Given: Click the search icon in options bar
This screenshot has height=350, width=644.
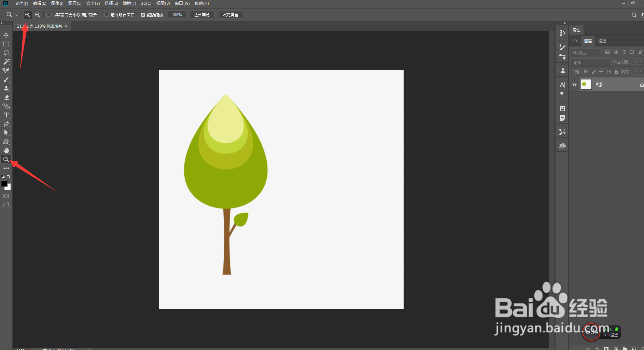Looking at the screenshot, I should pyautogui.click(x=634, y=15).
